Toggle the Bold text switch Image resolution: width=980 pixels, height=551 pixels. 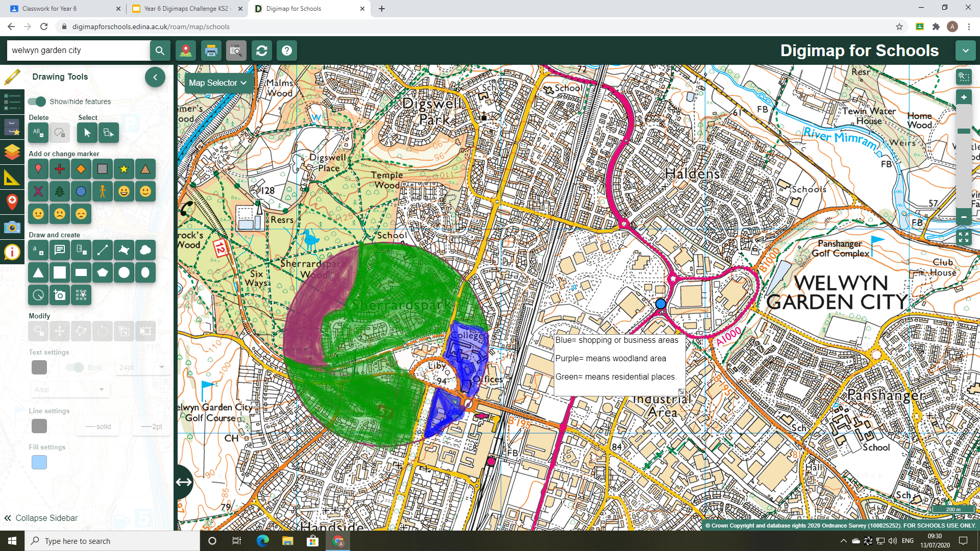point(75,367)
